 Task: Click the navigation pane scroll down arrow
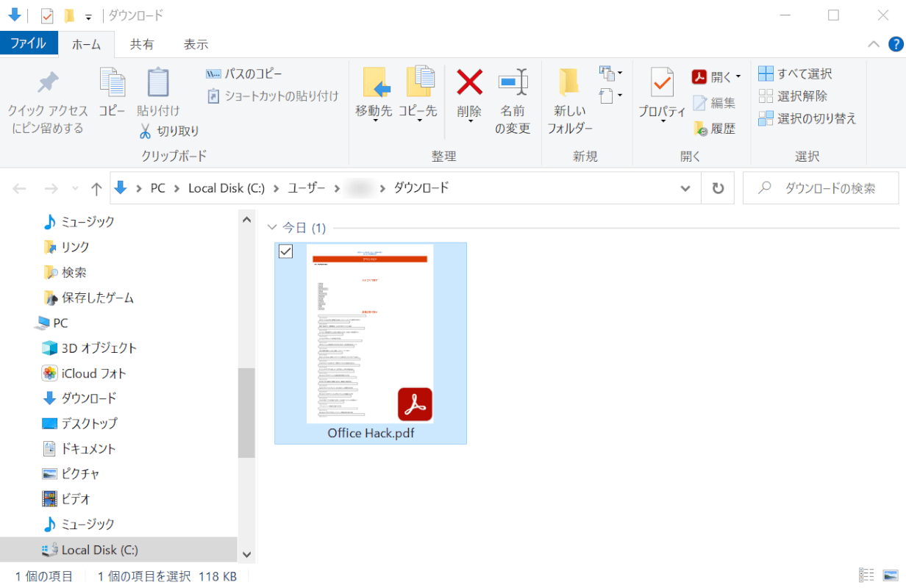(246, 555)
